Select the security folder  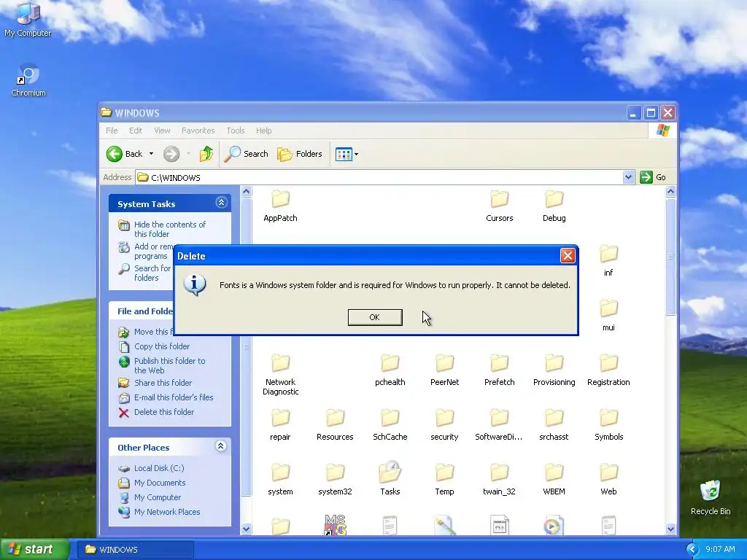(x=444, y=425)
